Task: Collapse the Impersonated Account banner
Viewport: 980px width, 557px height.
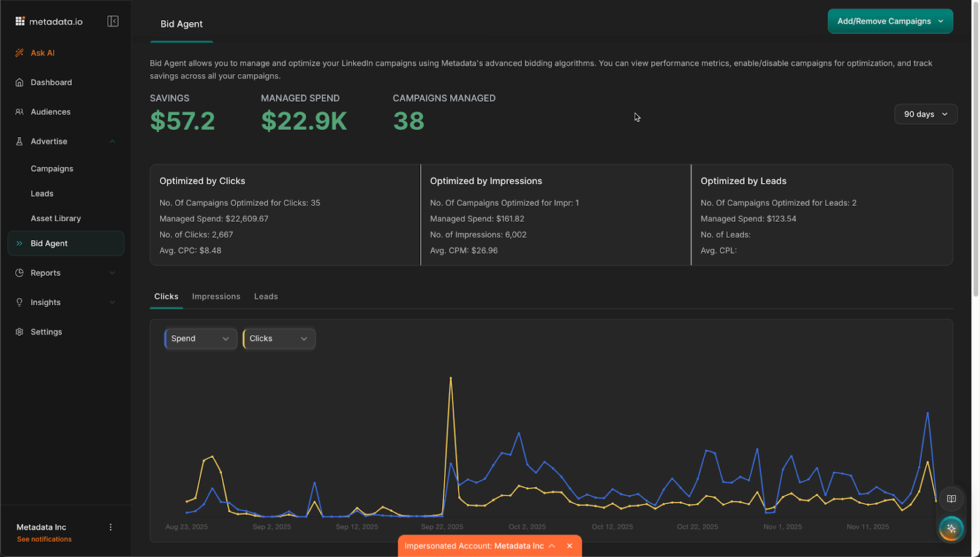Action: 552,545
